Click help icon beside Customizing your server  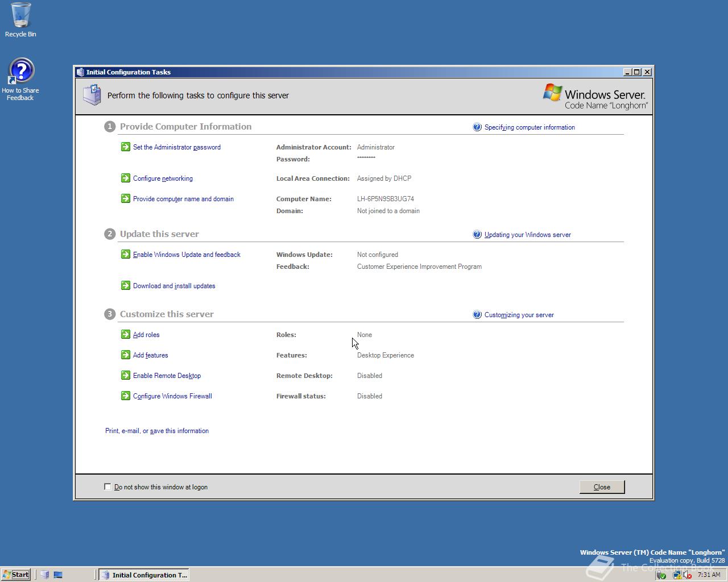[477, 314]
